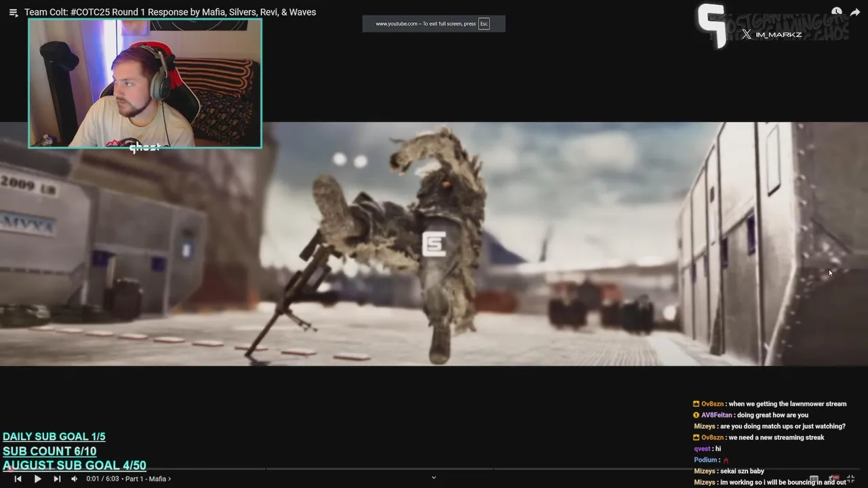Click the gold badge beside AV8Feitan
This screenshot has width=868, height=488.
(696, 415)
